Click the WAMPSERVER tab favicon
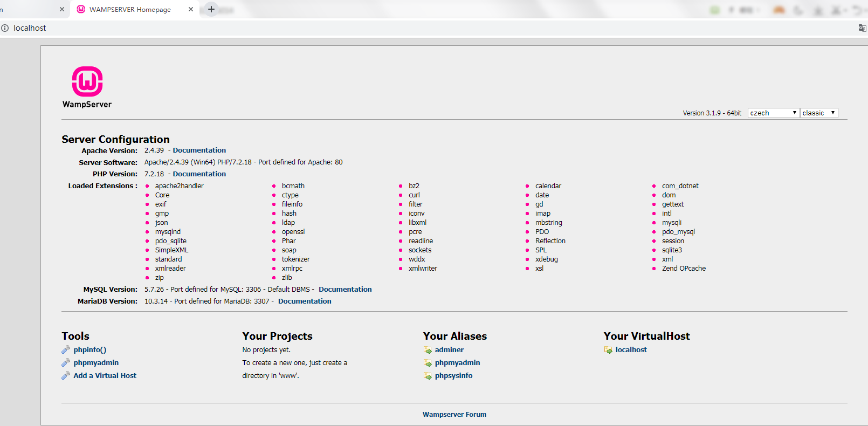Screen dimensions: 868x426 [81, 9]
